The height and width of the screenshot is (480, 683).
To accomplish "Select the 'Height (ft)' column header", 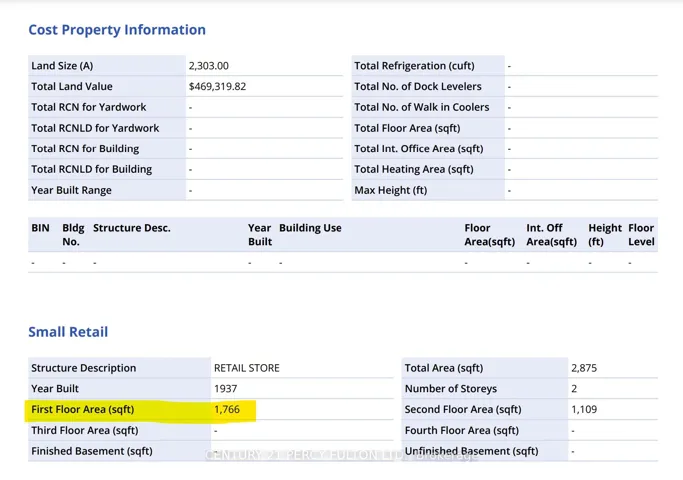I will (605, 235).
